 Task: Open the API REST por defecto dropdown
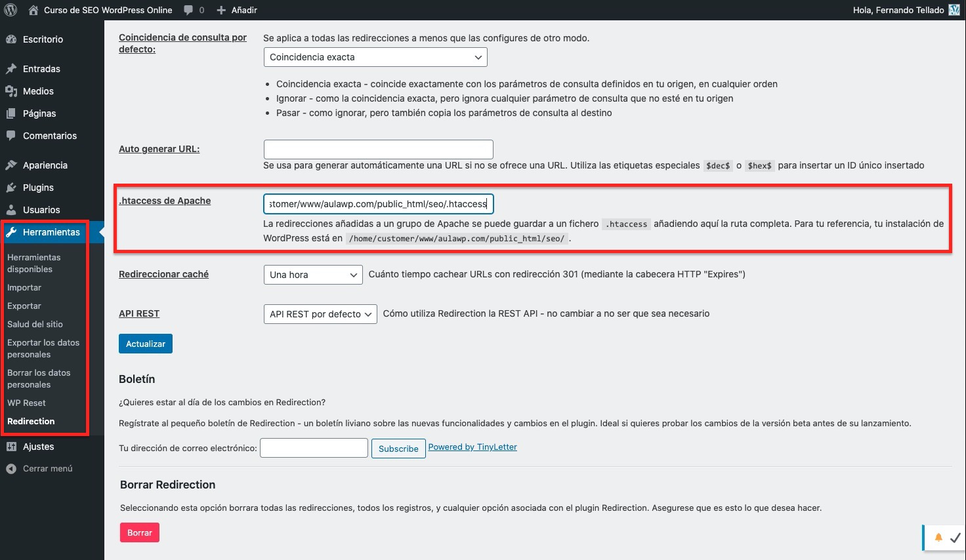point(320,314)
